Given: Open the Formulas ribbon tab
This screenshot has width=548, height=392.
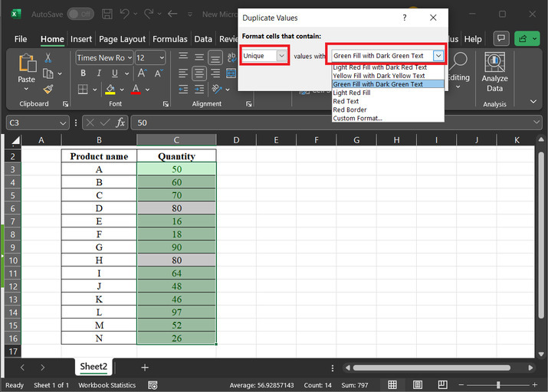Looking at the screenshot, I should (x=169, y=39).
